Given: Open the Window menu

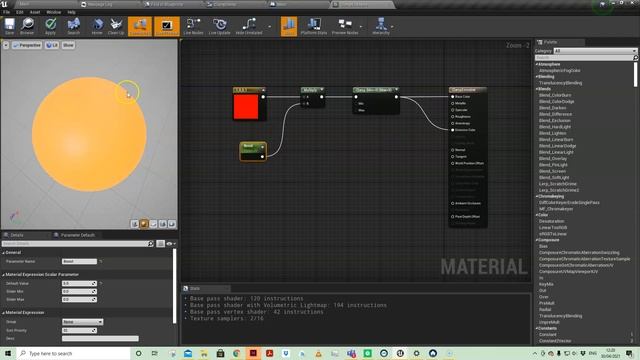Looking at the screenshot, I should point(53,12).
